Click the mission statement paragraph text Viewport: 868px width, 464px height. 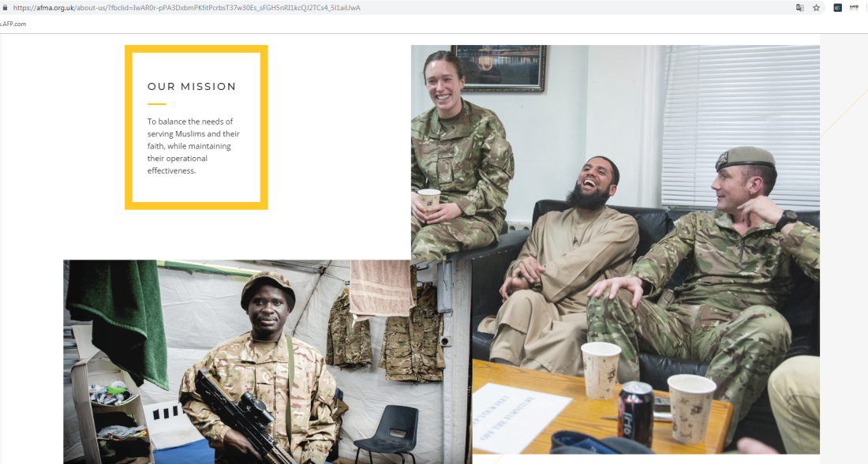coord(193,146)
